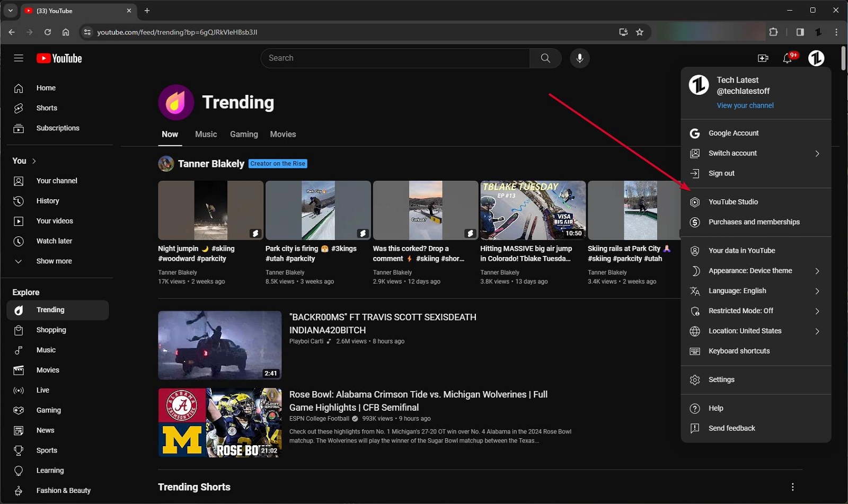The image size is (848, 504).
Task: Expand Appearance: Device theme submenu
Action: (x=756, y=271)
